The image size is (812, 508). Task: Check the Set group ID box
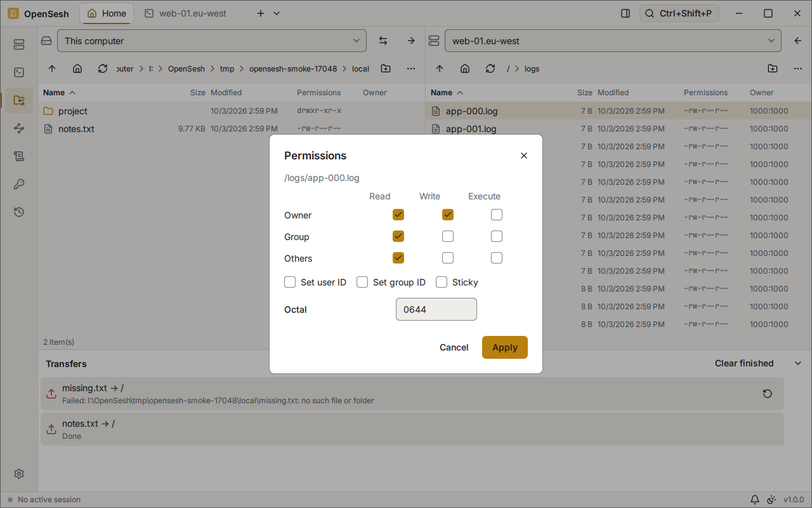pyautogui.click(x=362, y=282)
